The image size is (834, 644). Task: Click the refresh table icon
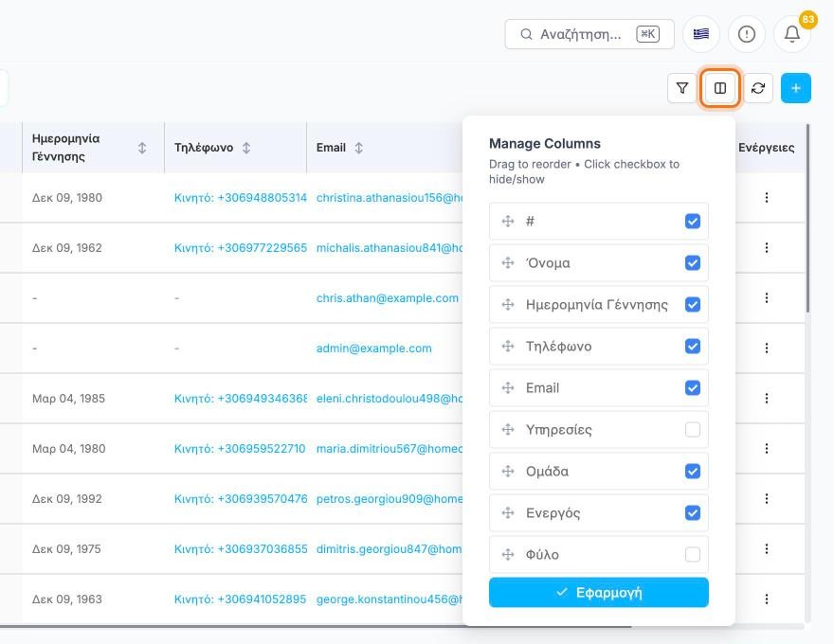[x=758, y=88]
